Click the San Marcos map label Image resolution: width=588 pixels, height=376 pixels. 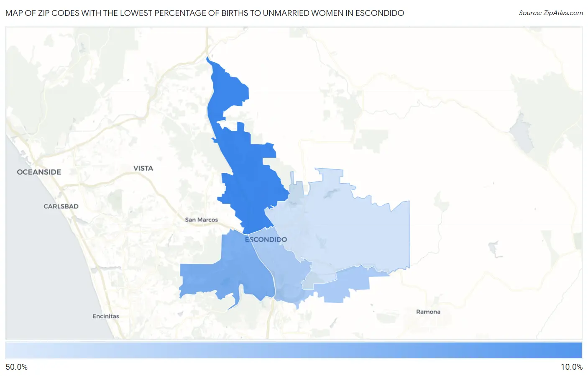tap(202, 220)
